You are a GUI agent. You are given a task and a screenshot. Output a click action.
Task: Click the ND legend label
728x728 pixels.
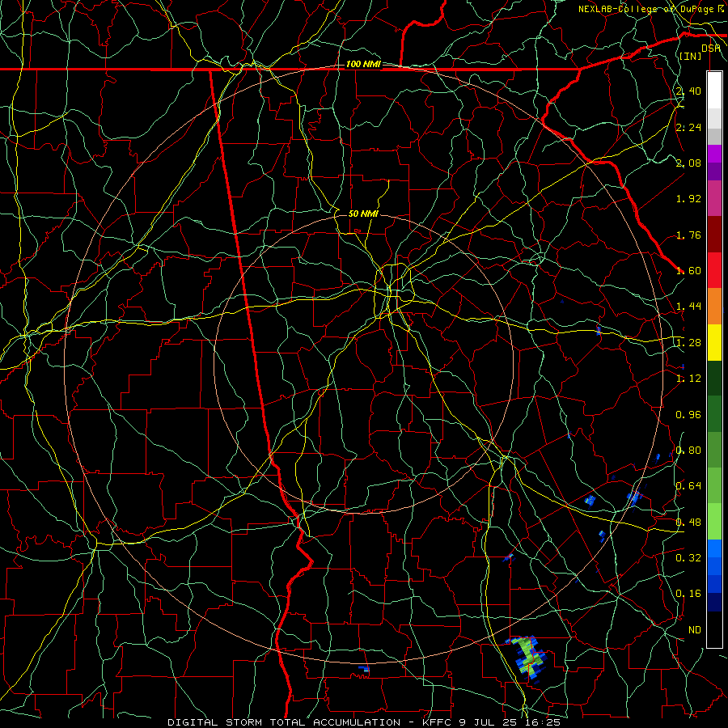[695, 629]
